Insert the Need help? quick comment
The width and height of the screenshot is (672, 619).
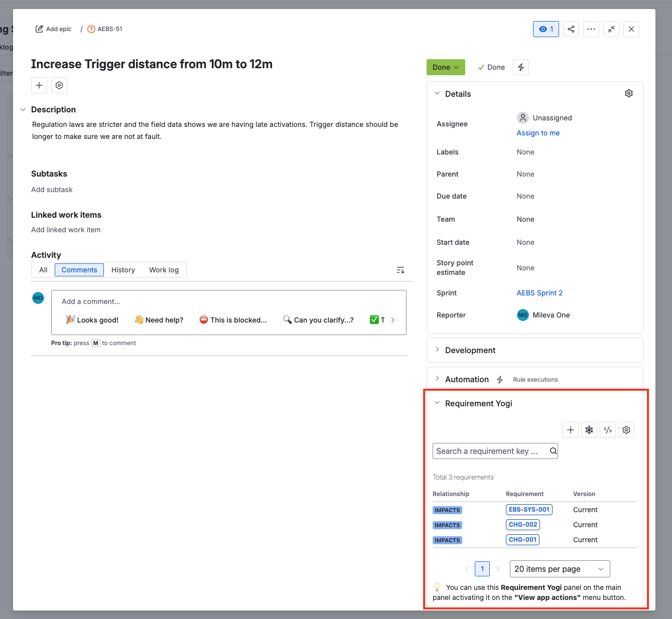(x=159, y=320)
